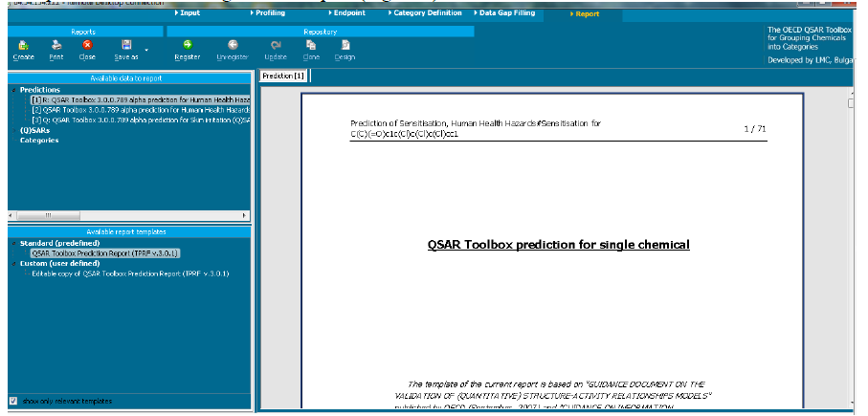
Task: Select Editable copy of QSAR Toolbox Prediction Report
Action: point(130,274)
